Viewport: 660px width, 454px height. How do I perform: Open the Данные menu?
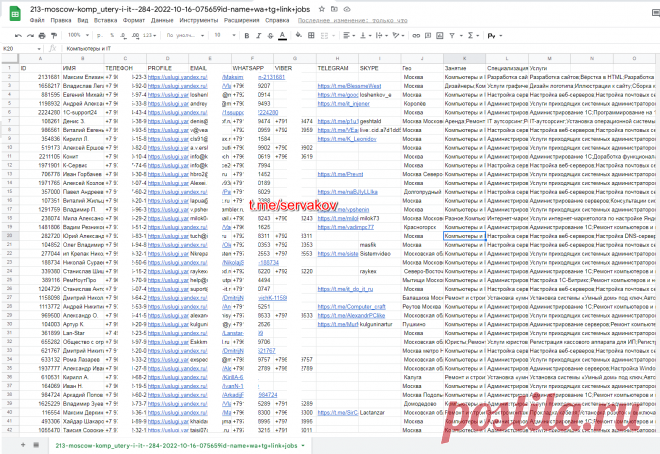[162, 20]
